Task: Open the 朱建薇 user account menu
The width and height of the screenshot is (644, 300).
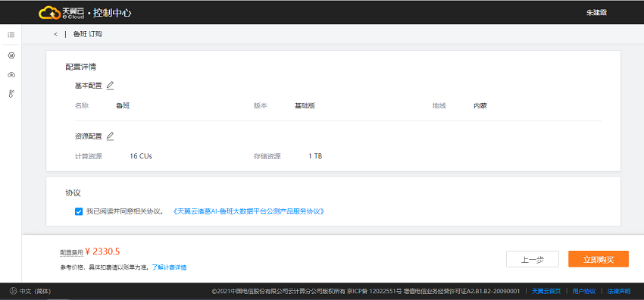Action: [596, 13]
